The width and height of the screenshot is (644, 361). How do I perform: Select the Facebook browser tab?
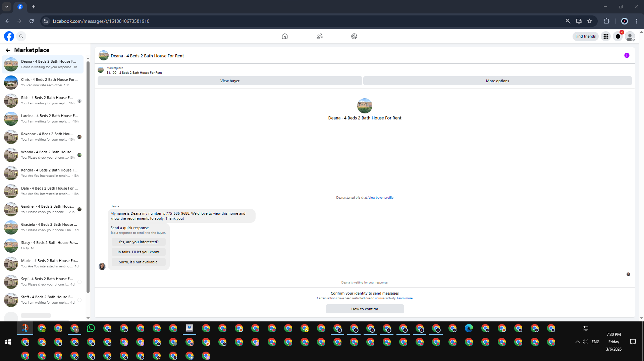point(20,7)
